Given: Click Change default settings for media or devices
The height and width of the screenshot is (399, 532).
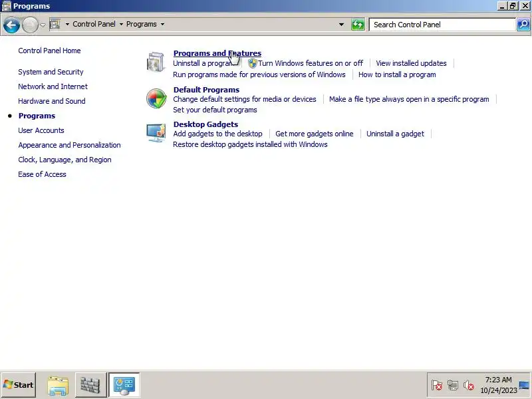Looking at the screenshot, I should pyautogui.click(x=245, y=99).
